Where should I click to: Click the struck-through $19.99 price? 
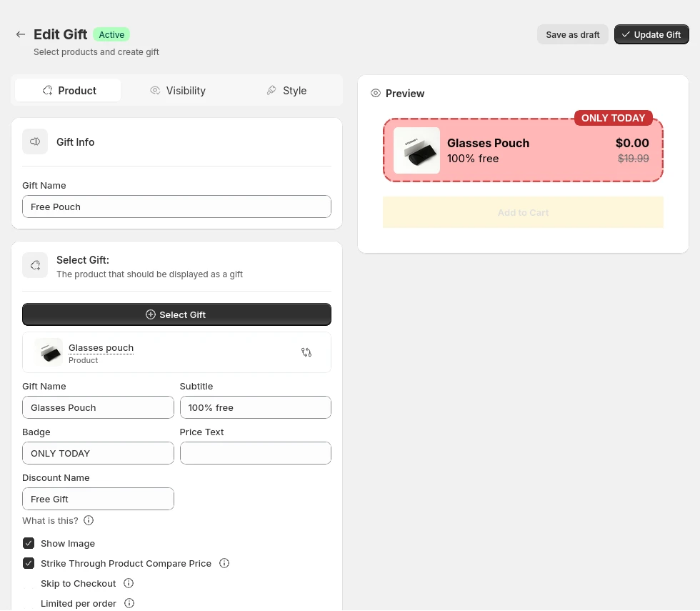click(x=633, y=159)
